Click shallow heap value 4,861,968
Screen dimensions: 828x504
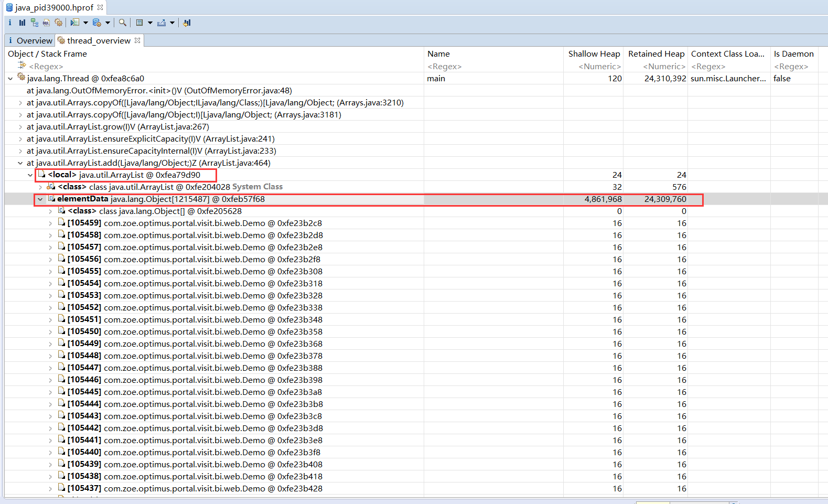(x=603, y=199)
